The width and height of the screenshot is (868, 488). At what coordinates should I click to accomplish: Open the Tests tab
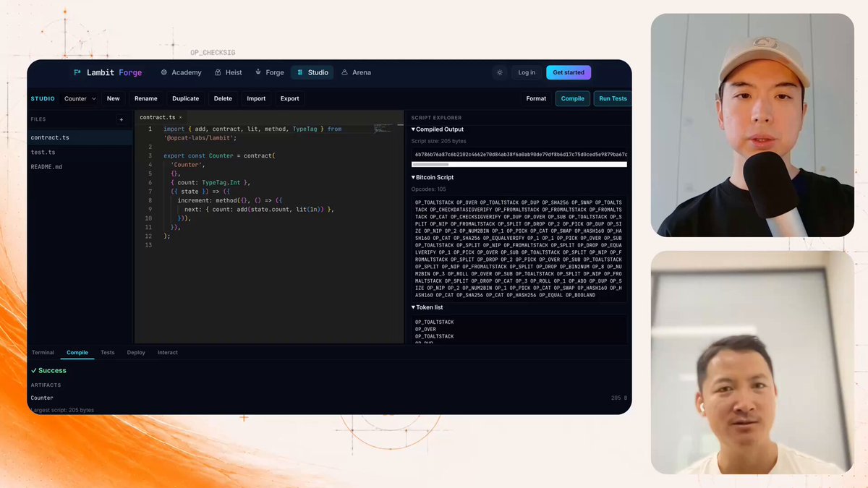(108, 353)
